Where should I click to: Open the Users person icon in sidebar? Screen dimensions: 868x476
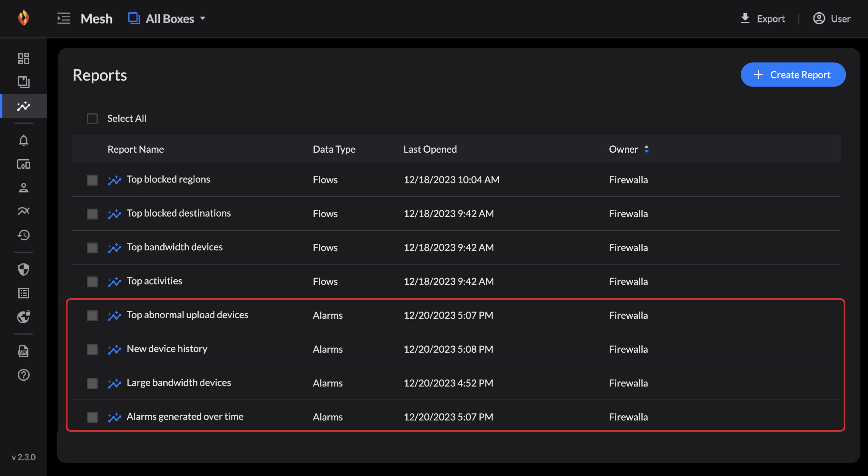coord(24,188)
